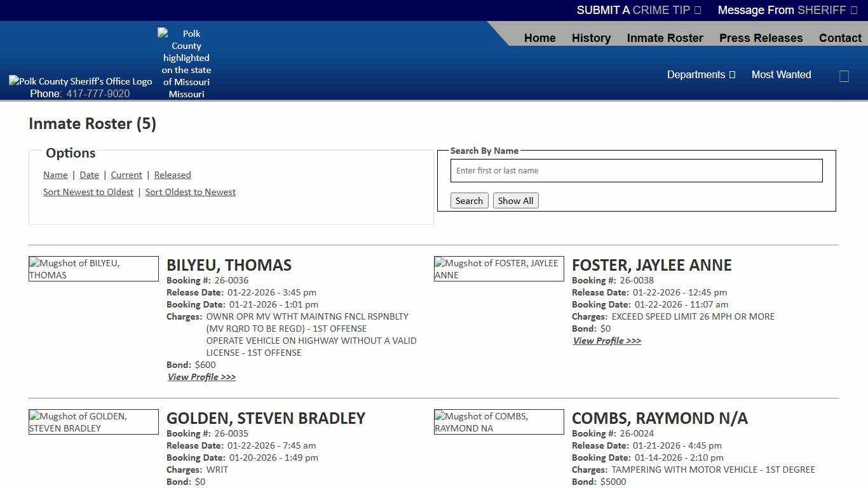Filter roster to Released inmates
The image size is (868, 488).
pyautogui.click(x=172, y=174)
